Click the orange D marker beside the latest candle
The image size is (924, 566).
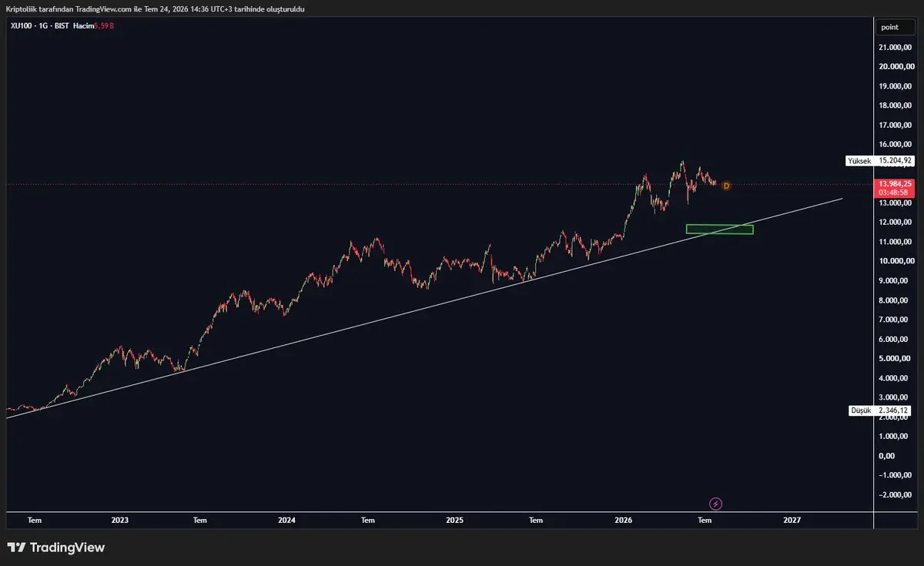point(725,186)
